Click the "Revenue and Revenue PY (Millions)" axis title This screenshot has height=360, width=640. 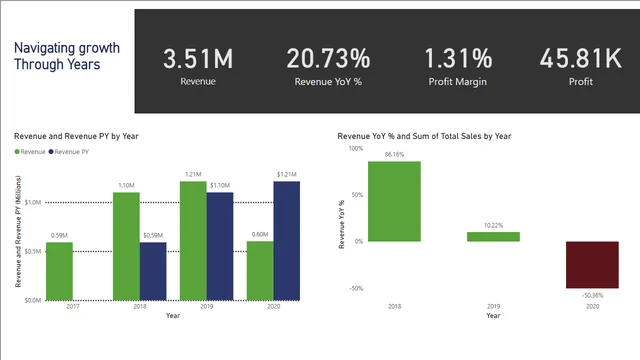18,231
